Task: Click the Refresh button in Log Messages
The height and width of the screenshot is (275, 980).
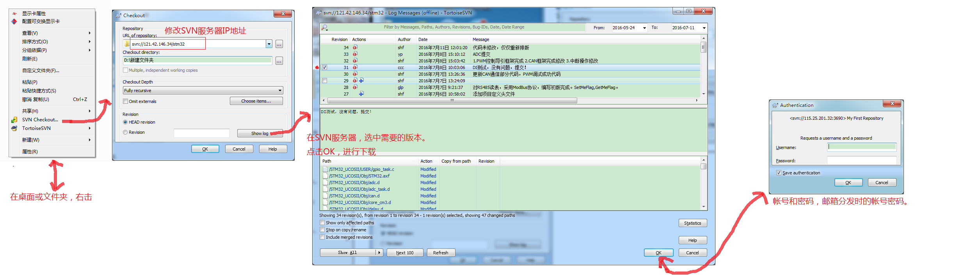Action: coord(441,253)
